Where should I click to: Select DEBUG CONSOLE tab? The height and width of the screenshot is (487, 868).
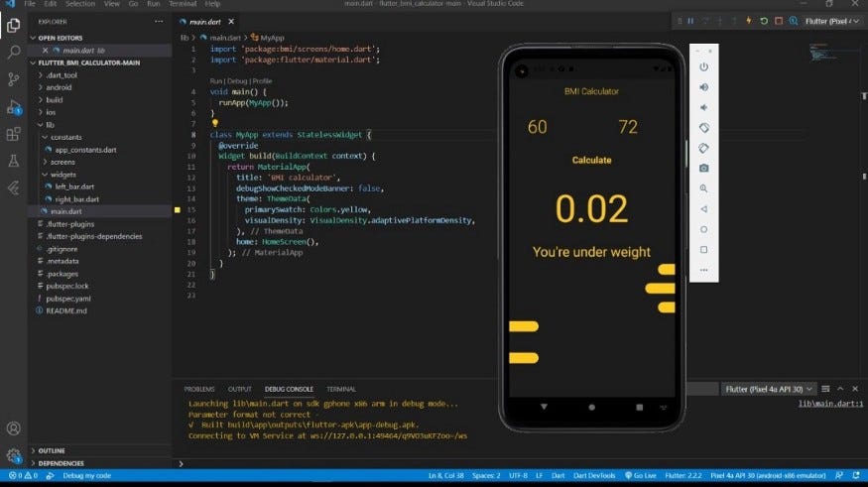pos(289,389)
